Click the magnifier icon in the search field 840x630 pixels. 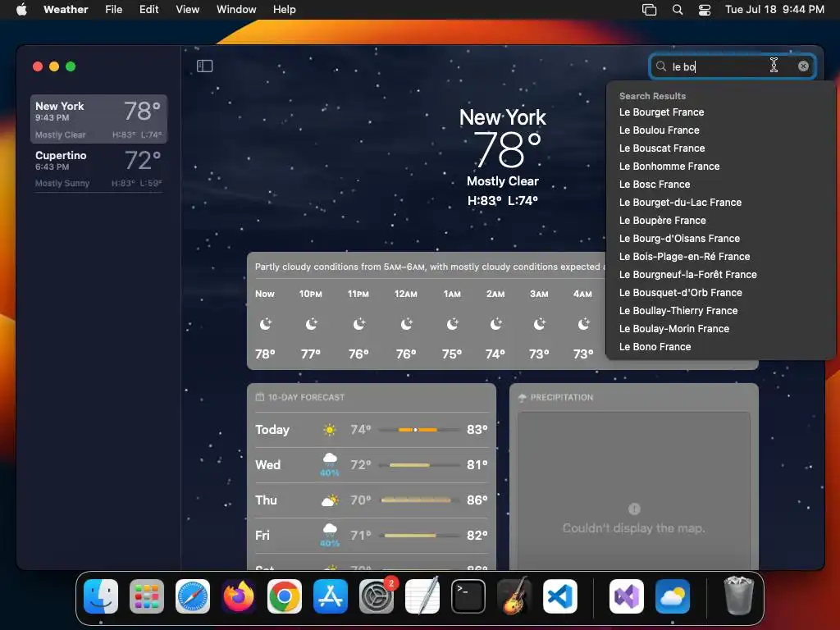coord(661,66)
